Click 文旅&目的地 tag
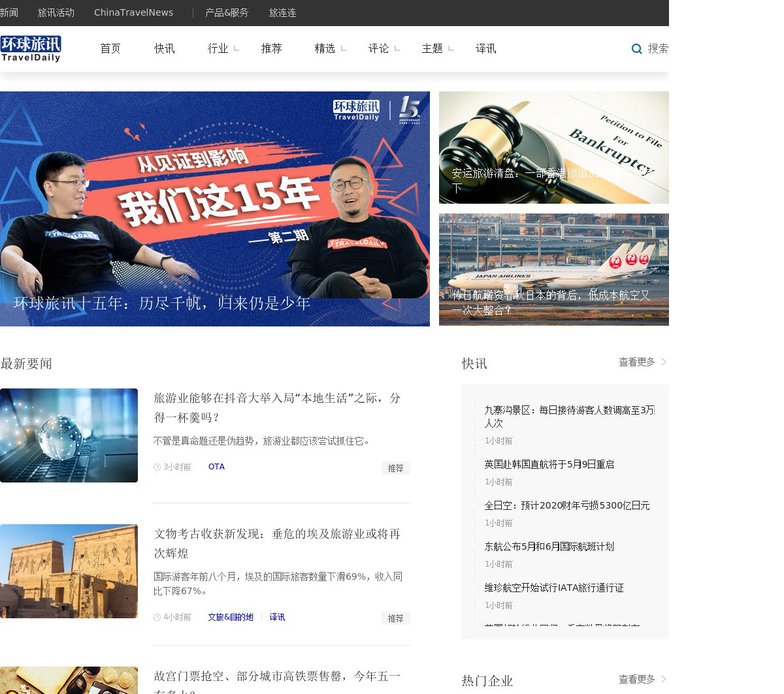784x694 pixels. coord(231,617)
